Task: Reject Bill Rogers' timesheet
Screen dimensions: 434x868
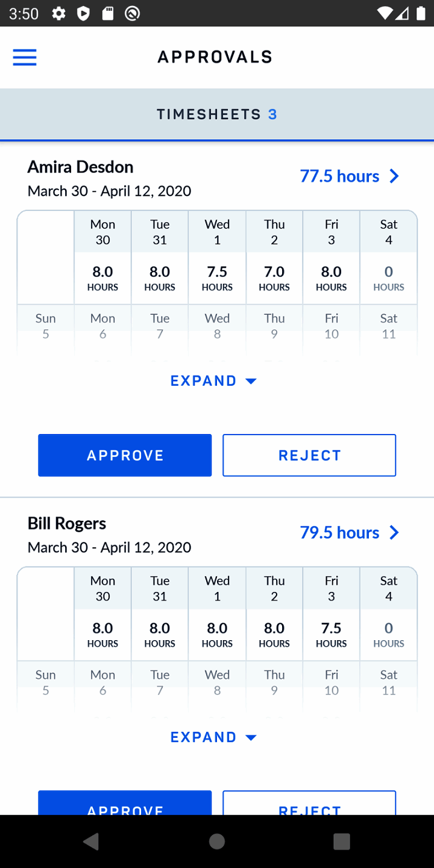Action: coord(309,805)
